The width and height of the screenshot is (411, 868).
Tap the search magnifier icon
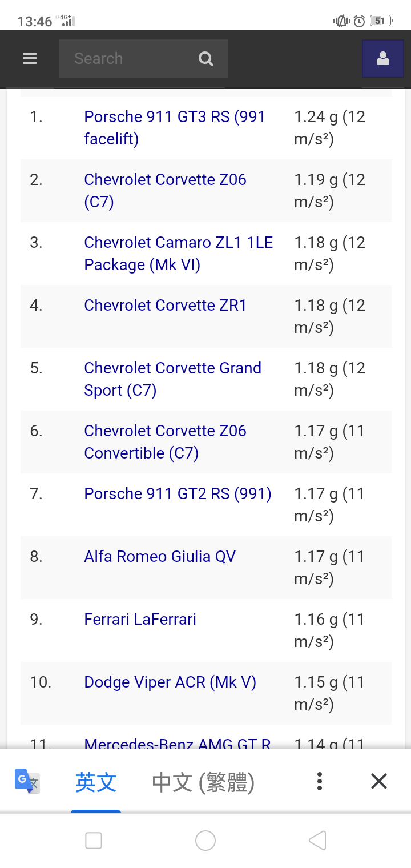tap(205, 59)
